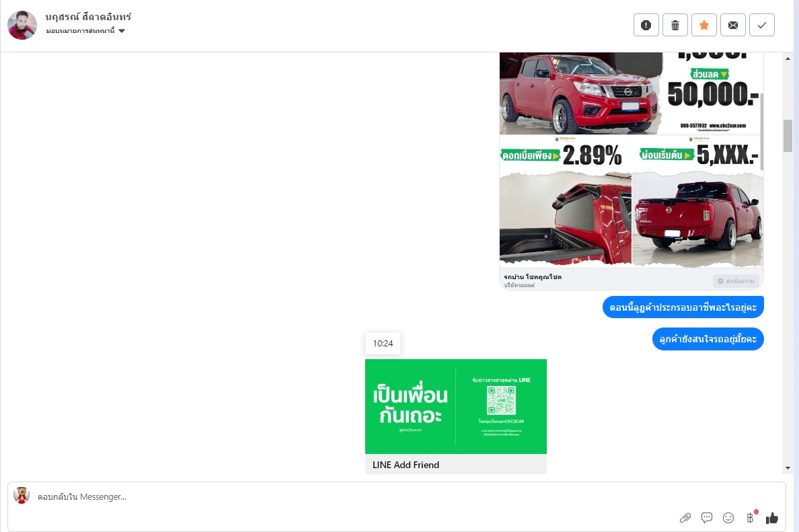Click the ส่งข้อความ button on ad card
This screenshot has width=799, height=532.
(x=736, y=281)
